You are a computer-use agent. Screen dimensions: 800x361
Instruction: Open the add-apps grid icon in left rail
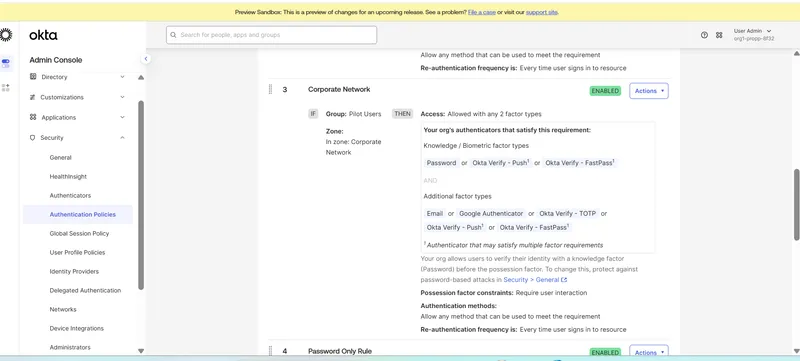(x=6, y=88)
